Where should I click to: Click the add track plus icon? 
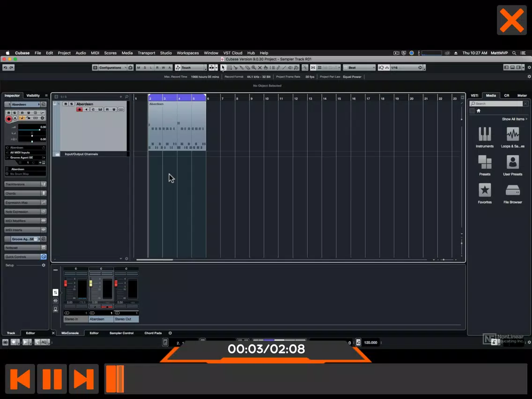(121, 96)
